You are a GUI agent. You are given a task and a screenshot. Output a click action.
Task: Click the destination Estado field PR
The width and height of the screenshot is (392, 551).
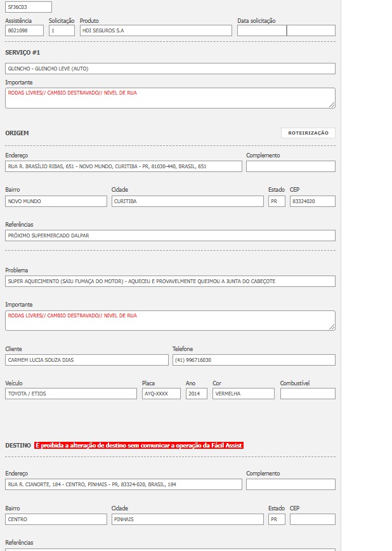pos(277,519)
